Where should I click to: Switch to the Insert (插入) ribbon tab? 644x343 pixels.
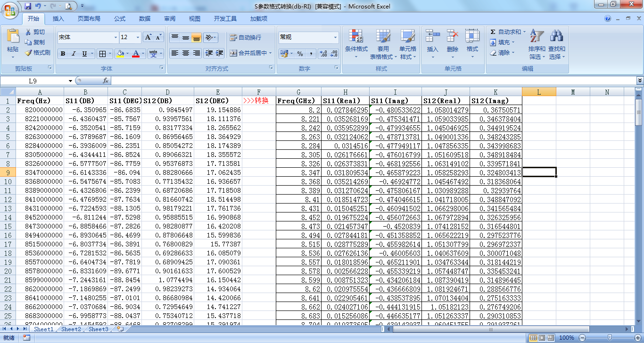tap(58, 18)
